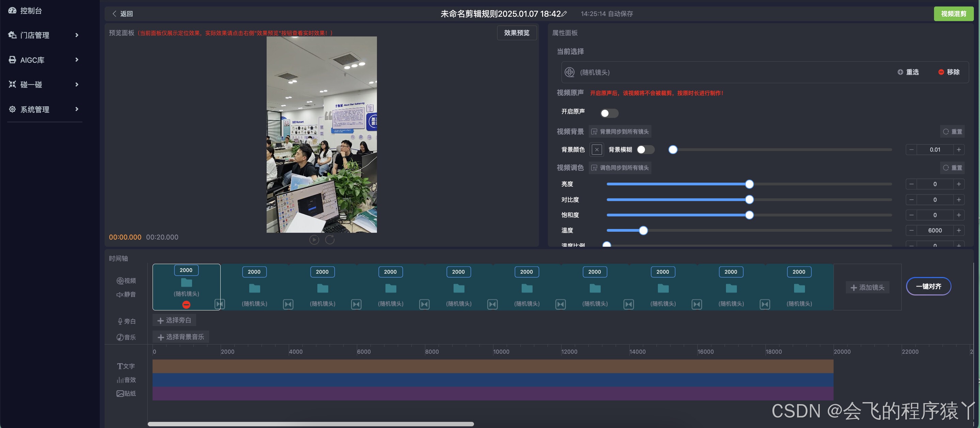The width and height of the screenshot is (980, 428).
Task: Click red remove icon on first clip
Action: (186, 305)
